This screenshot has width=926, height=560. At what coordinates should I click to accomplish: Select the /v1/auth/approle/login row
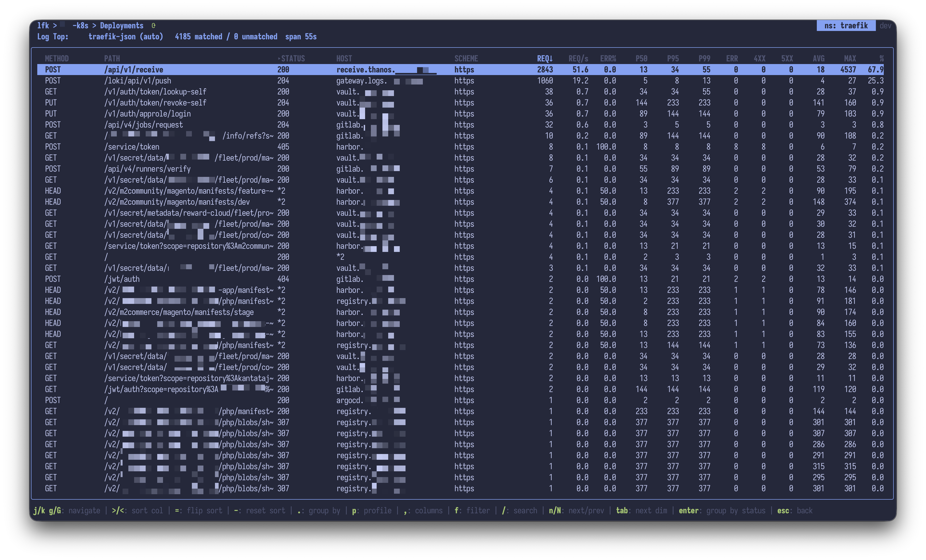(x=460, y=114)
